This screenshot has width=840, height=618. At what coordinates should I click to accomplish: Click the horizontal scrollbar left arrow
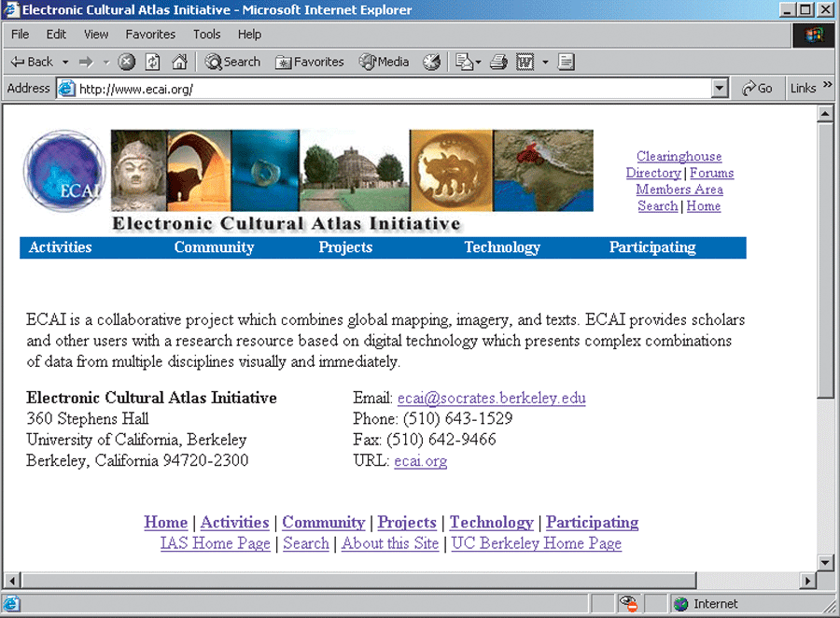click(12, 581)
